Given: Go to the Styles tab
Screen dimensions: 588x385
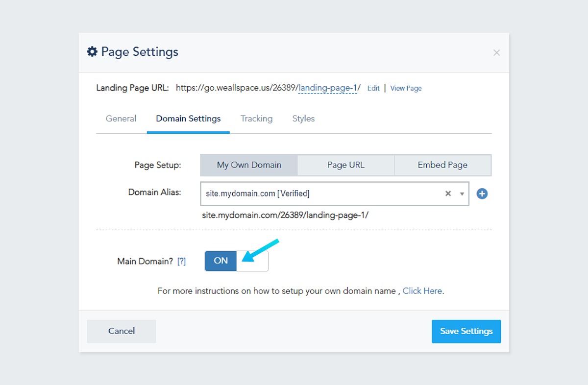Looking at the screenshot, I should (x=303, y=119).
